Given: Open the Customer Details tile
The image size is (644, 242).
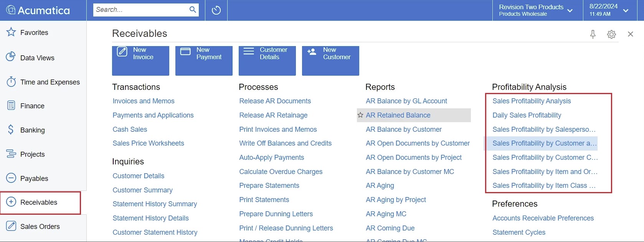Looking at the screenshot, I should [x=267, y=61].
